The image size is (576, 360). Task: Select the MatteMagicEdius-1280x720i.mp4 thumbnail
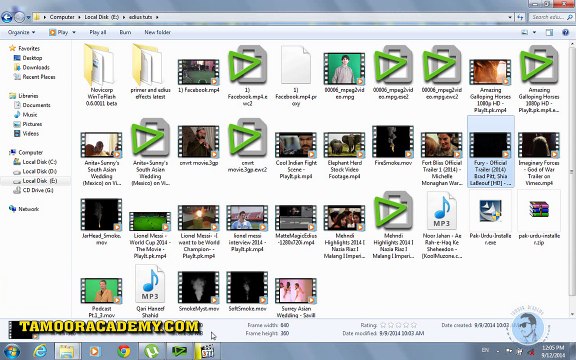(x=296, y=218)
